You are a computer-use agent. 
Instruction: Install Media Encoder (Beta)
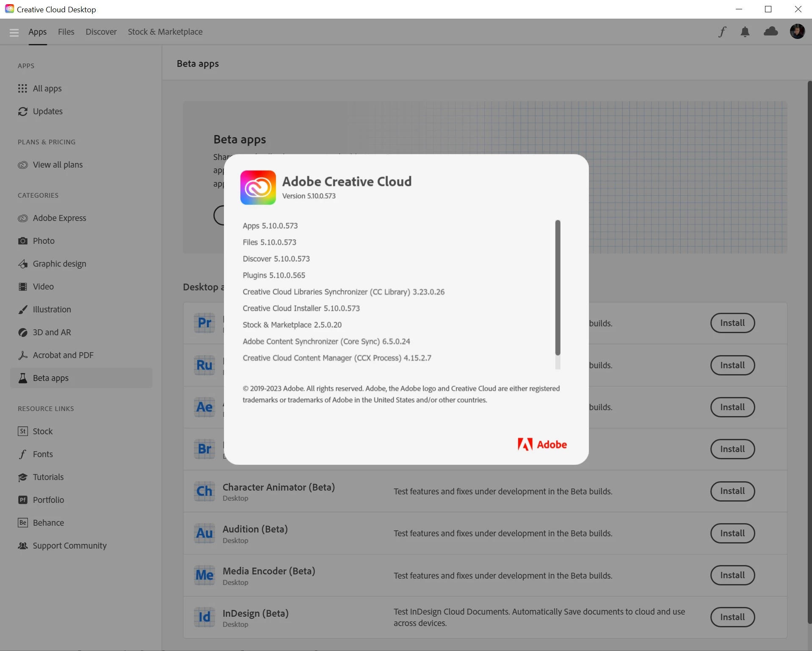coord(732,575)
